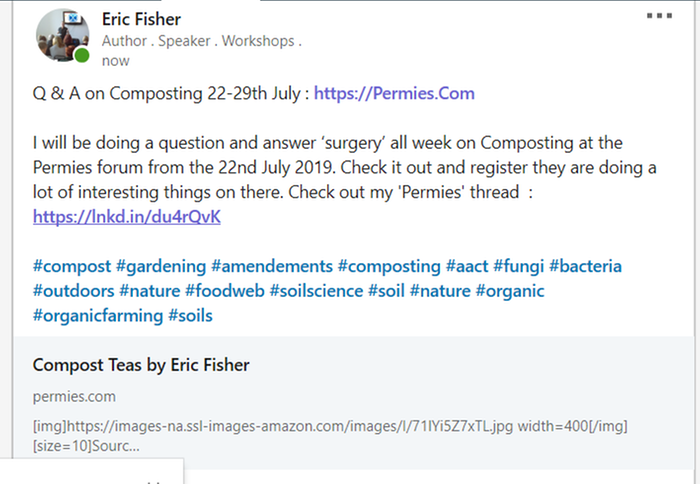Select the #foodweb hashtag
Viewport: 700px width, 484px height.
click(225, 291)
